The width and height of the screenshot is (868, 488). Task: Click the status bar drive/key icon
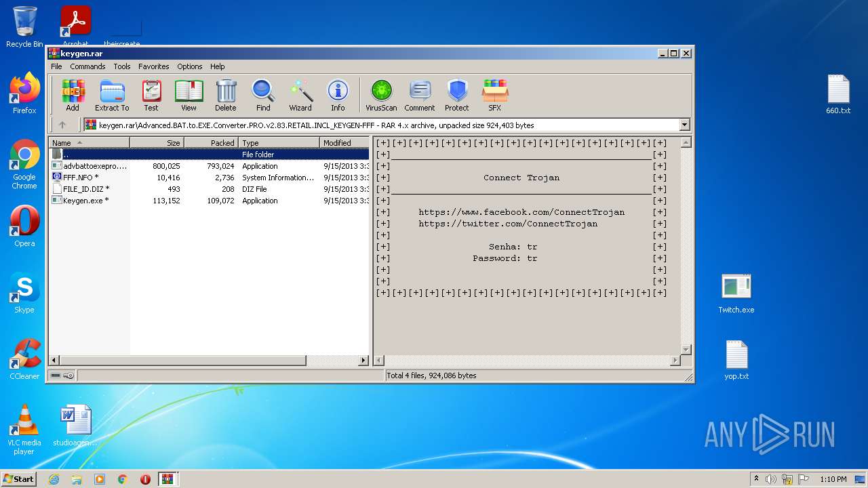(62, 375)
